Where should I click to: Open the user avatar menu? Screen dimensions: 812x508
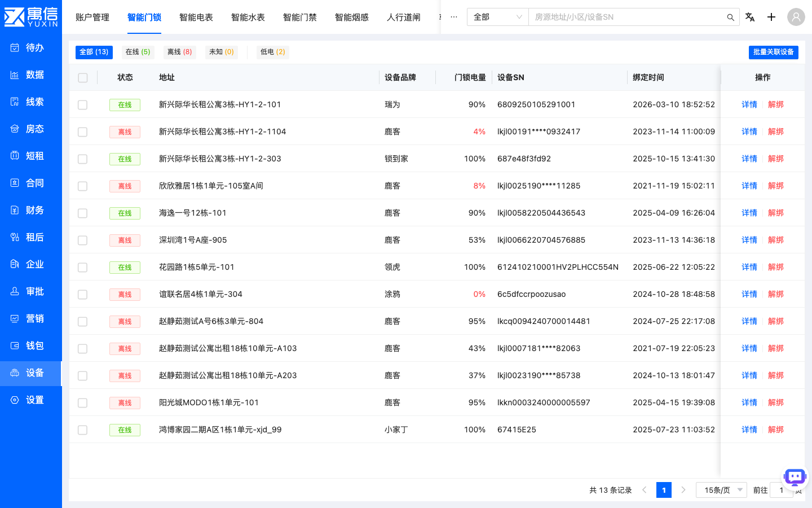pos(796,17)
